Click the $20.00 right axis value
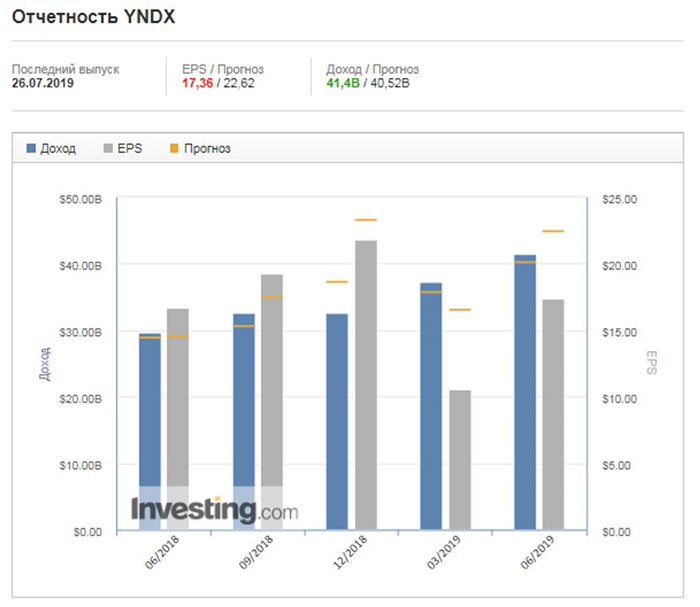Viewport: 700px width, 607px height. pos(619,266)
